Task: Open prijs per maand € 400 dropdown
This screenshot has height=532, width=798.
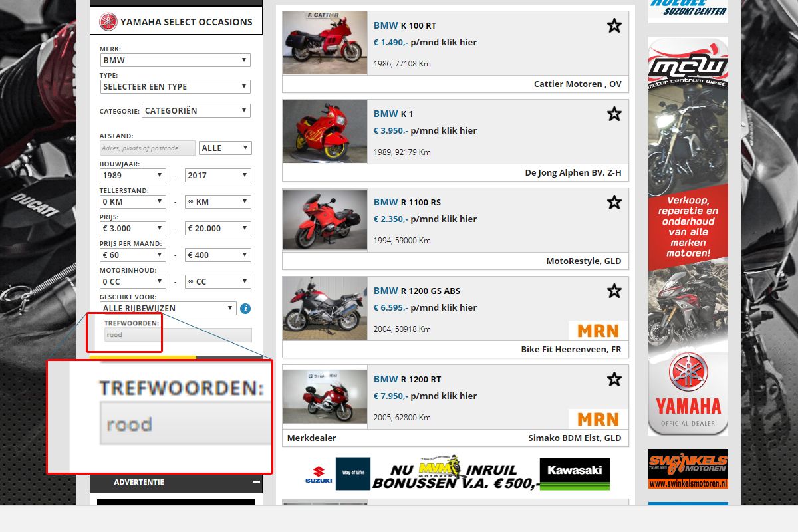Action: tap(217, 255)
